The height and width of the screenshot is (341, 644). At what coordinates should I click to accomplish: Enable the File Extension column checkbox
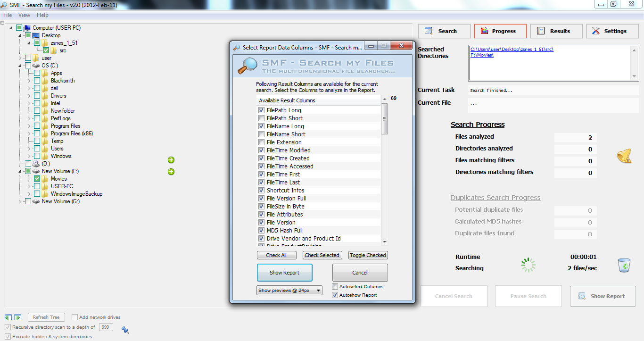tap(262, 142)
